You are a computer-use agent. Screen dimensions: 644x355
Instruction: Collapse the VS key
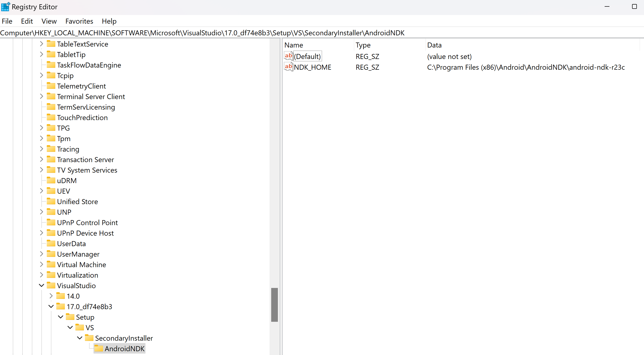point(70,327)
